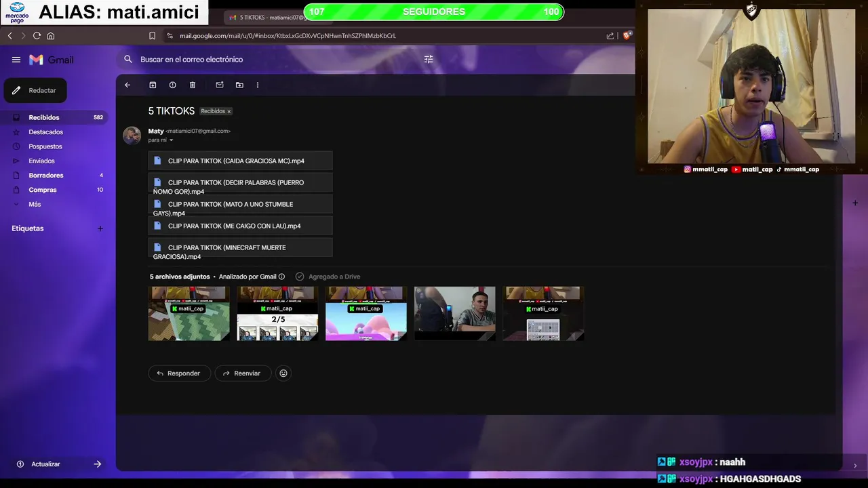Open the Gmail main menu hamburger
868x488 pixels.
tap(16, 60)
